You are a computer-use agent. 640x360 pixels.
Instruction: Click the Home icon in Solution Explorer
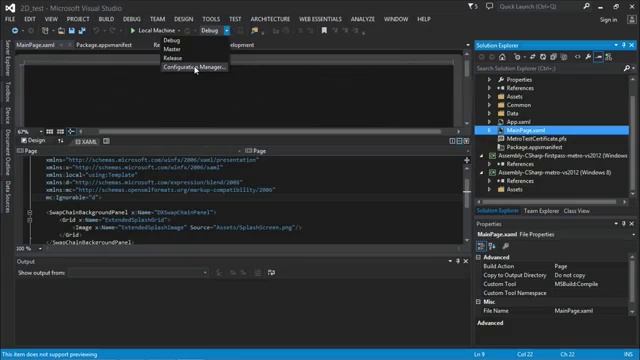[x=502, y=57]
